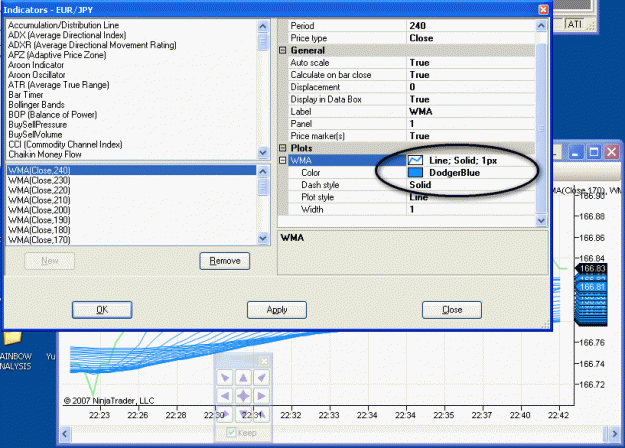
Task: Select ADX (Average Directional Index) indicator
Action: coord(132,35)
